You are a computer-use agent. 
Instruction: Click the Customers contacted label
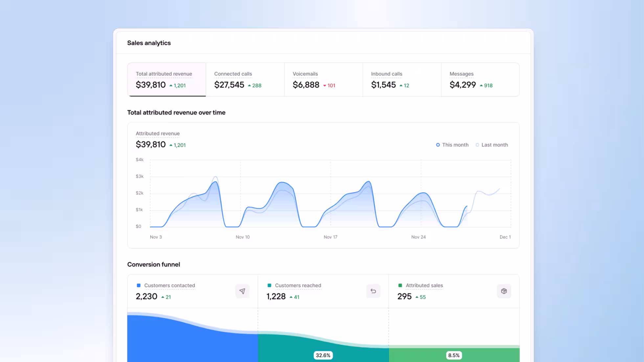tap(170, 285)
